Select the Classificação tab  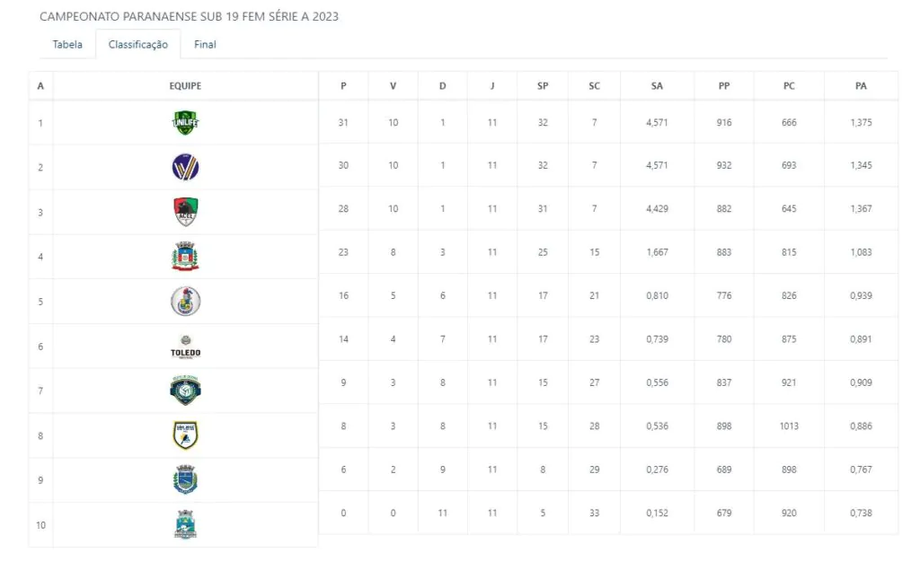[x=137, y=45]
